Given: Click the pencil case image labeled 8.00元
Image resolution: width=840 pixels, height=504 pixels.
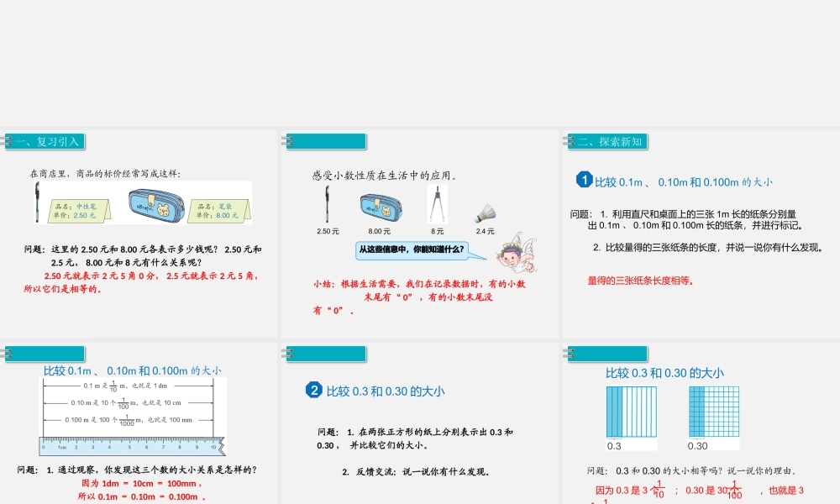Looking at the screenshot, I should pos(381,206).
